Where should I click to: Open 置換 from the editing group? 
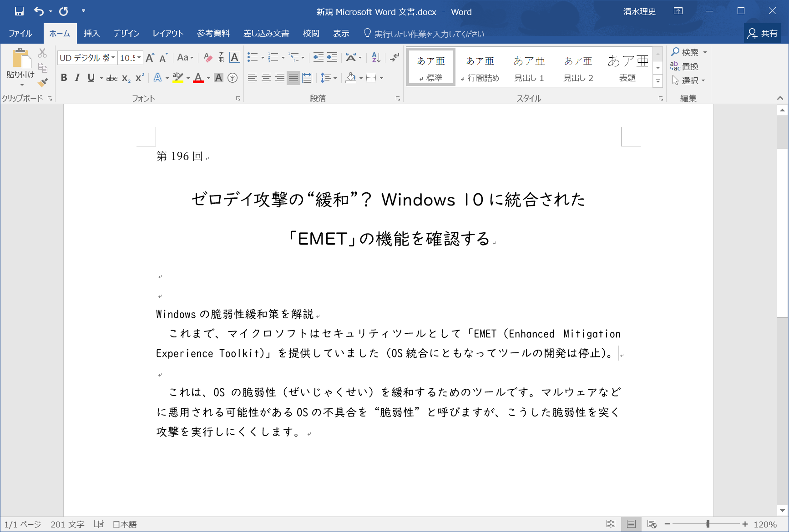click(688, 66)
